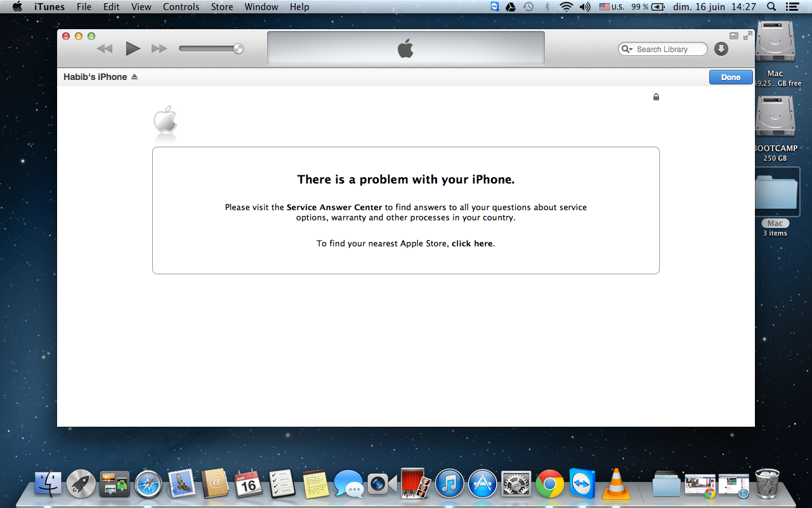The width and height of the screenshot is (812, 508).
Task: Open Finder from the Dock
Action: tap(48, 485)
